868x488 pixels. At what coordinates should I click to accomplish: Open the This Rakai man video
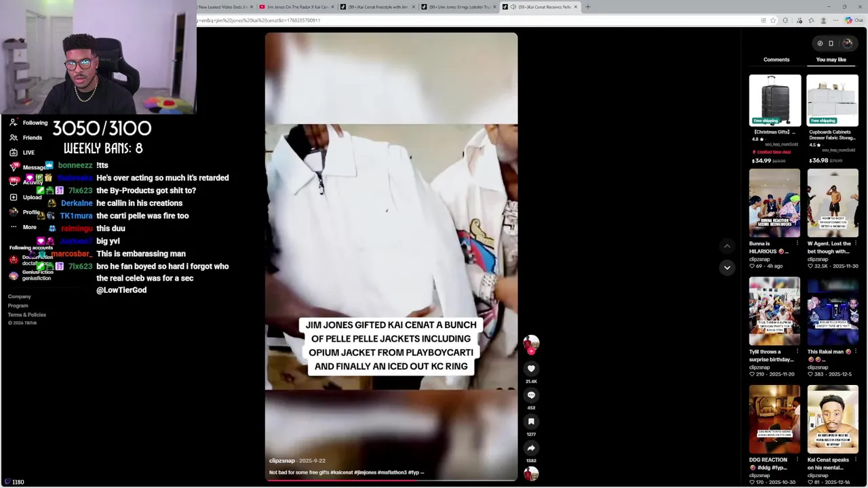point(833,312)
